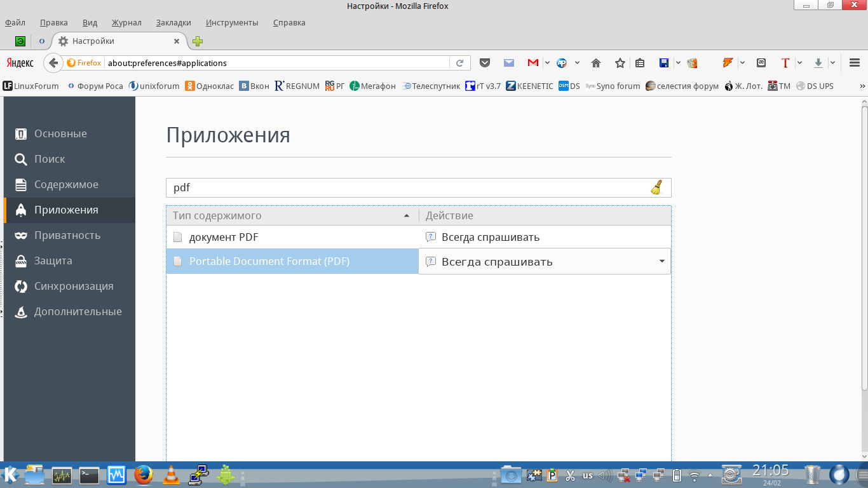Click the orange lightning bolt toolbar icon
The width and height of the screenshot is (868, 488).
(728, 63)
